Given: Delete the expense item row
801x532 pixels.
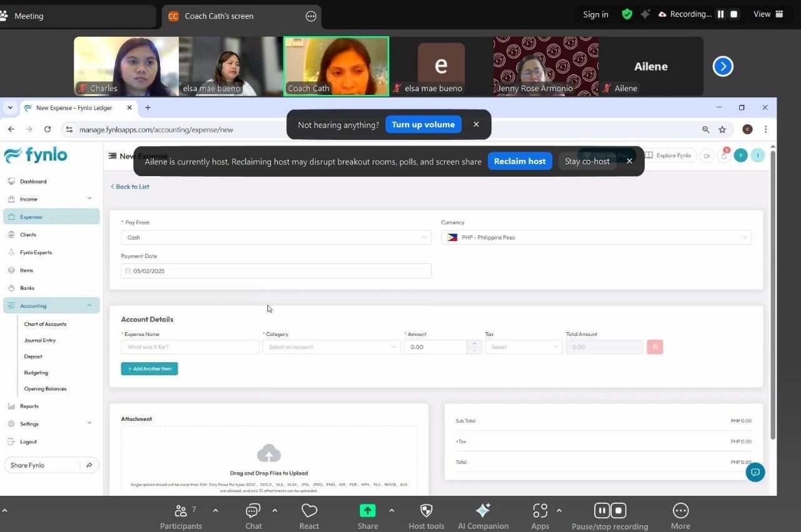Looking at the screenshot, I should click(655, 347).
